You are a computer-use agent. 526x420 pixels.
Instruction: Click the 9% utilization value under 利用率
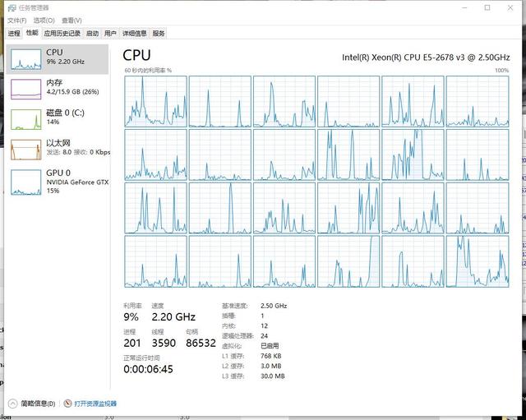(131, 317)
